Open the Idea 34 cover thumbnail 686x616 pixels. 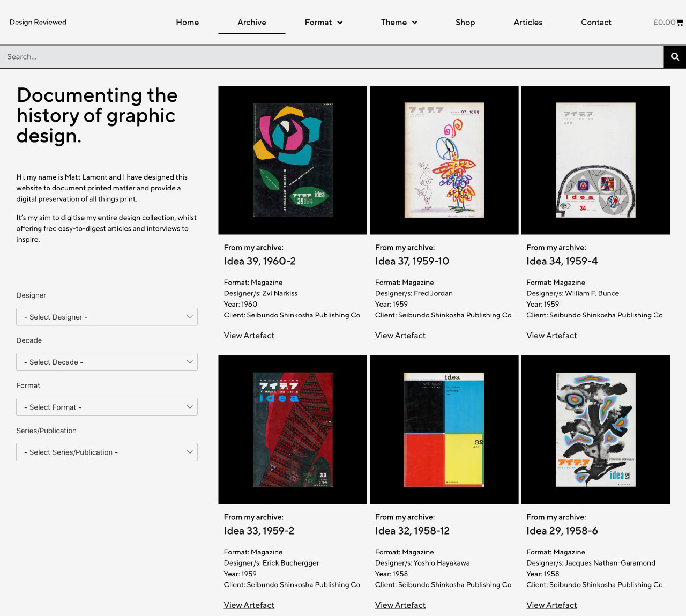(595, 160)
